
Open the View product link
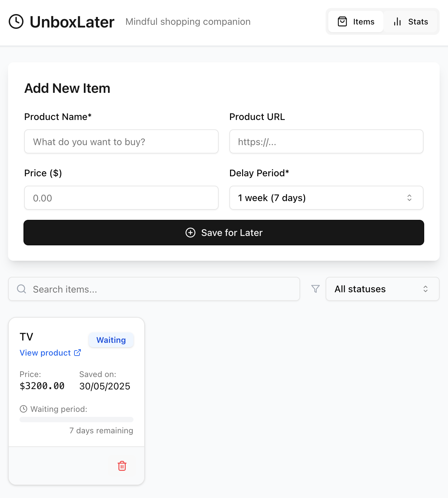coord(45,353)
